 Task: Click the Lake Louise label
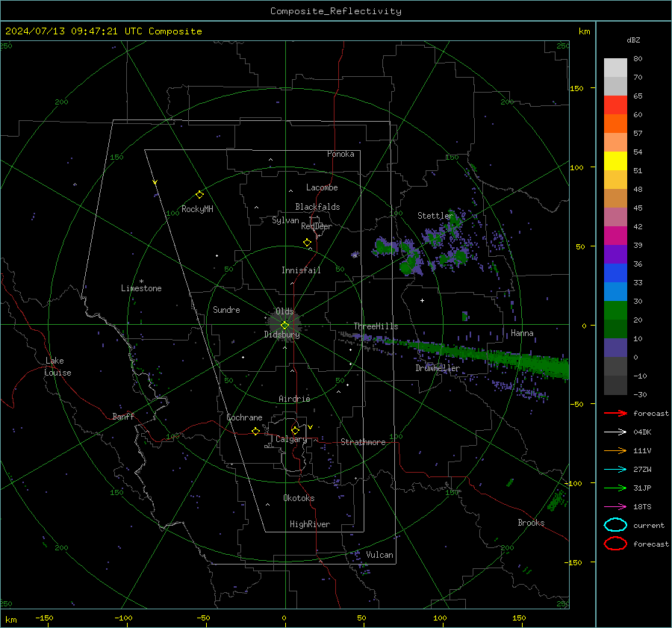(x=57, y=367)
